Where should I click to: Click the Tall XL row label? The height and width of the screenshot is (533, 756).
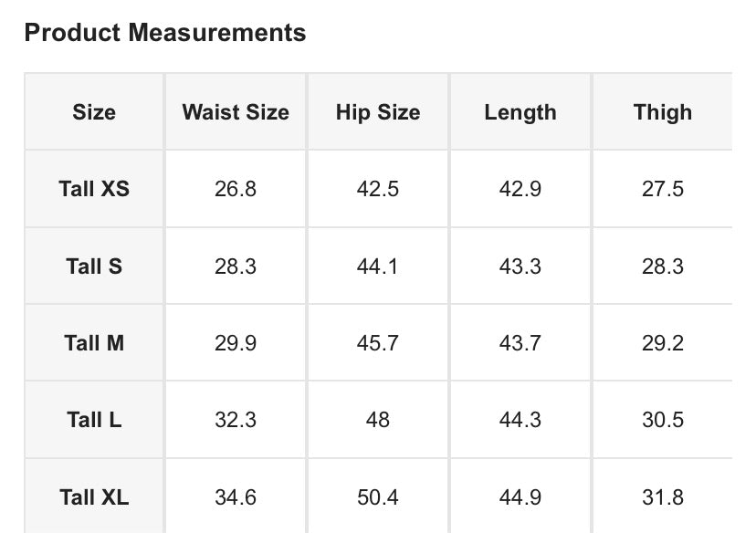[x=94, y=497]
